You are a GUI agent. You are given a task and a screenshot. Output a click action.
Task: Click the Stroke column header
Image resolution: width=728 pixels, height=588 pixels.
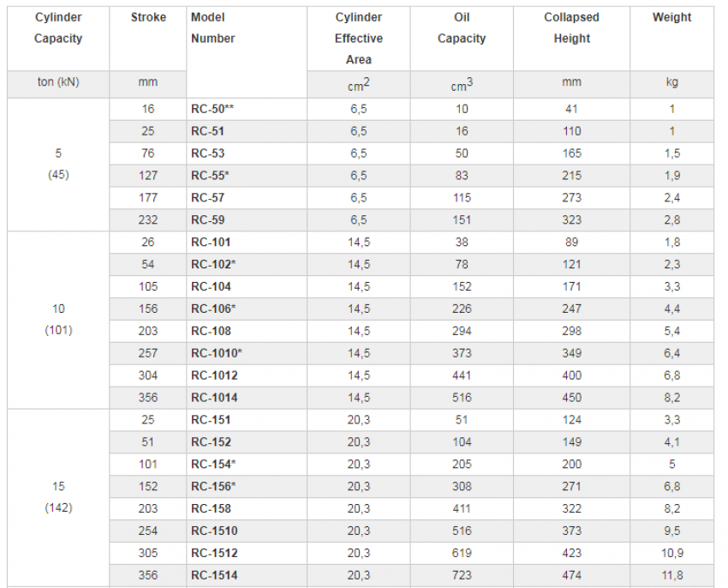[x=148, y=17]
